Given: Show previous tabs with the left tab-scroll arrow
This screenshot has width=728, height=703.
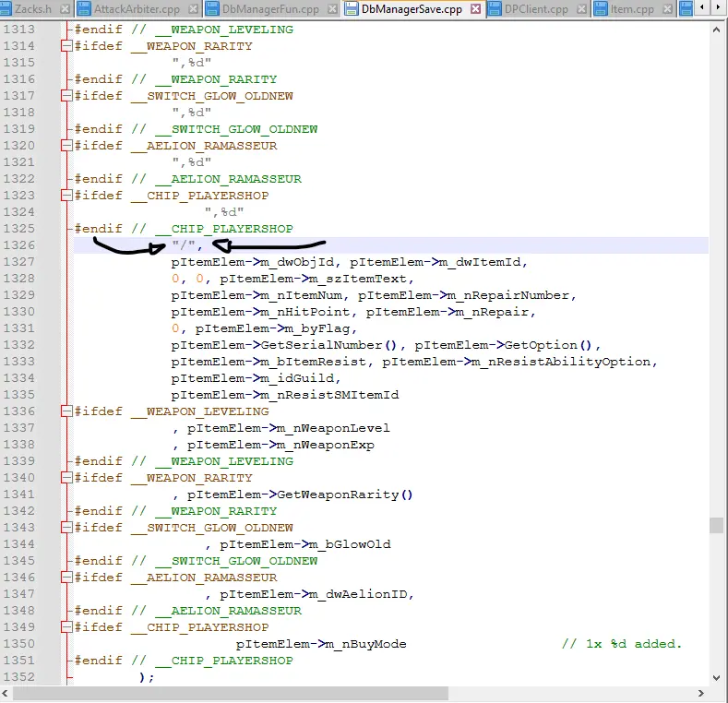Looking at the screenshot, I should coord(702,7).
